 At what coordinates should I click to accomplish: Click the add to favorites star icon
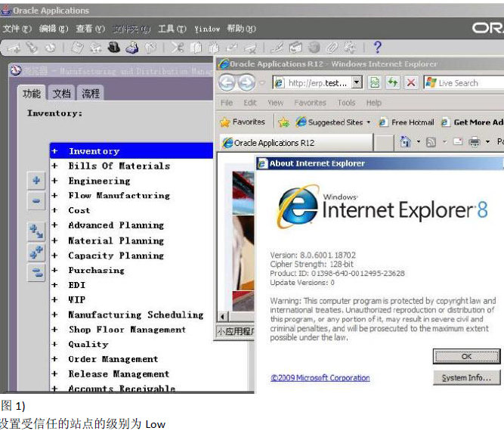click(x=284, y=122)
